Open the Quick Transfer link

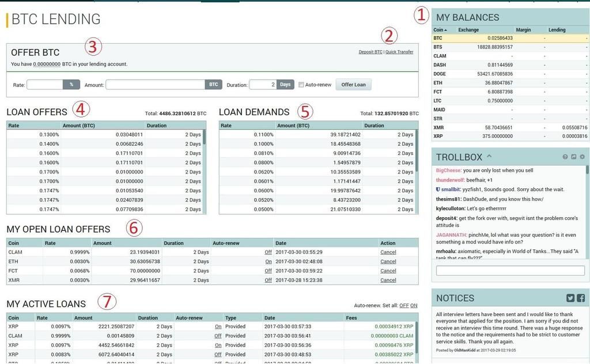(399, 52)
